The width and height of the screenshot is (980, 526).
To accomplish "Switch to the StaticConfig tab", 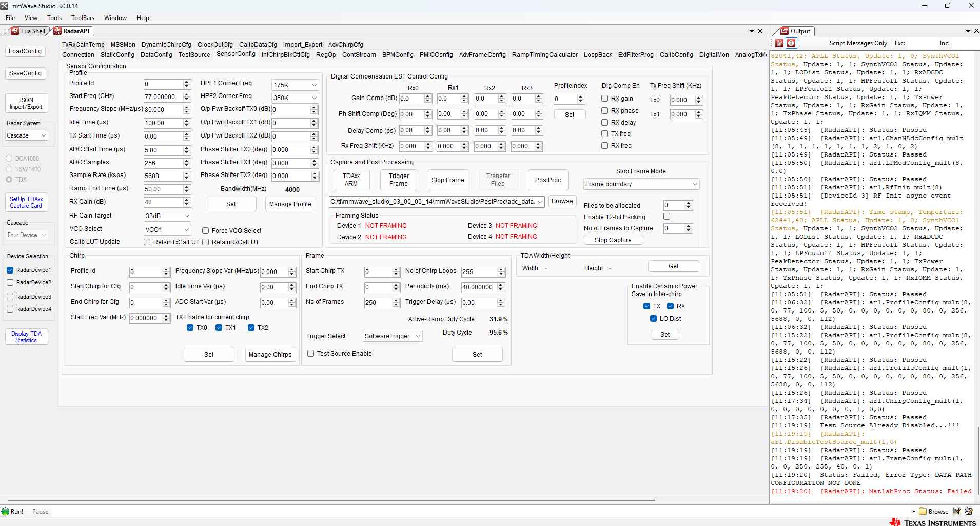I will coord(117,55).
